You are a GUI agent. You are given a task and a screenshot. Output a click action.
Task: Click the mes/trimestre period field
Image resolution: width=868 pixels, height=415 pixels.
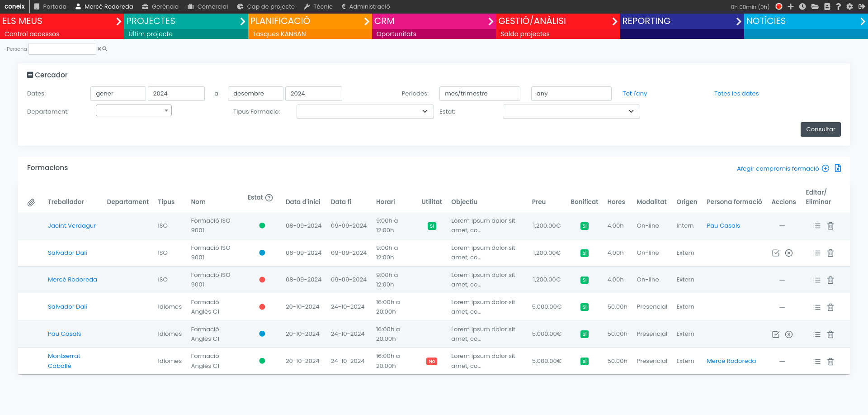pos(480,94)
